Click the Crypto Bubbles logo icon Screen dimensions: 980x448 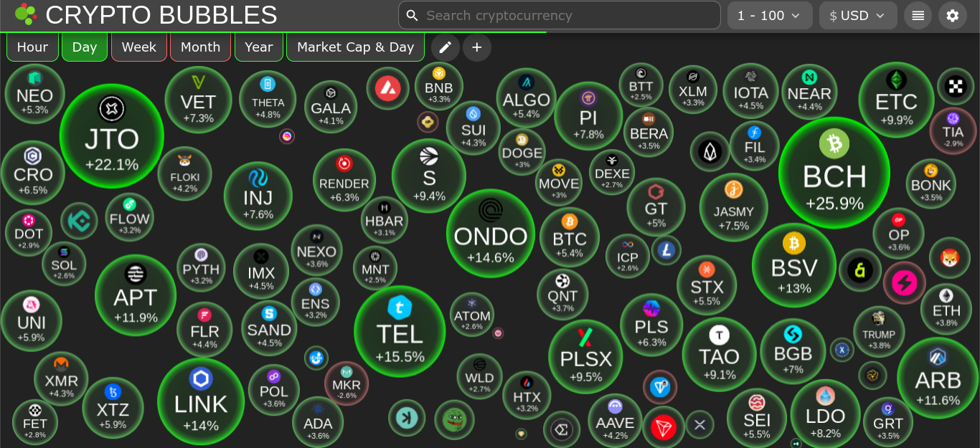[26, 14]
